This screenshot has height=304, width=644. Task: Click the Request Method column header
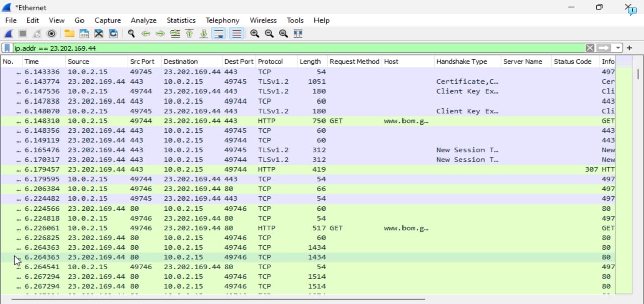tap(355, 62)
